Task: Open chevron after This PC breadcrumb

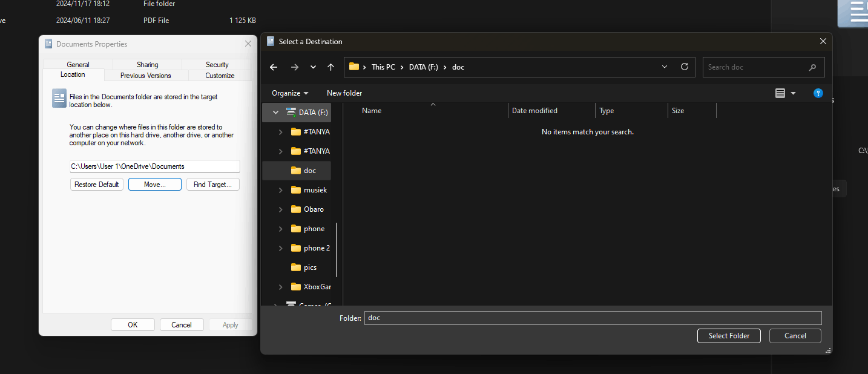Action: pyautogui.click(x=402, y=67)
